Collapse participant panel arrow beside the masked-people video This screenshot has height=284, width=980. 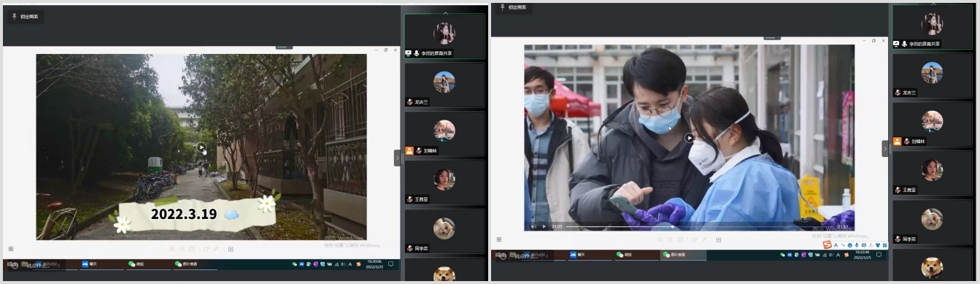coord(885,148)
